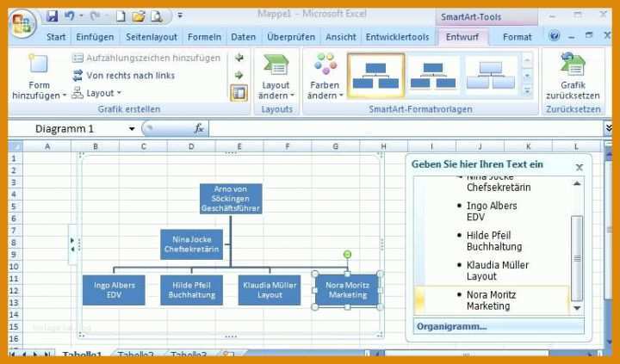Expand the Form hinzufügen dropdown arrow
Screen dimensions: 620x364
click(x=64, y=96)
